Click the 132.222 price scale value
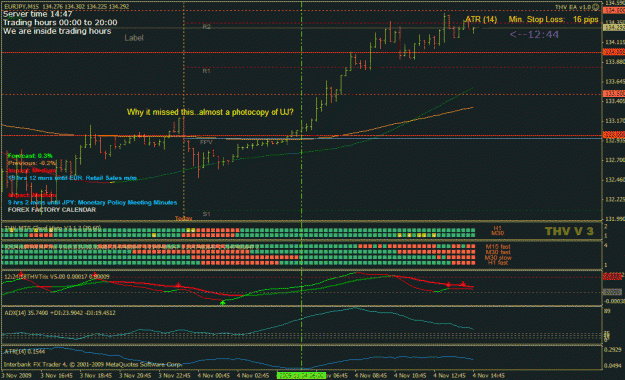The height and width of the screenshot is (380, 625). click(x=614, y=199)
